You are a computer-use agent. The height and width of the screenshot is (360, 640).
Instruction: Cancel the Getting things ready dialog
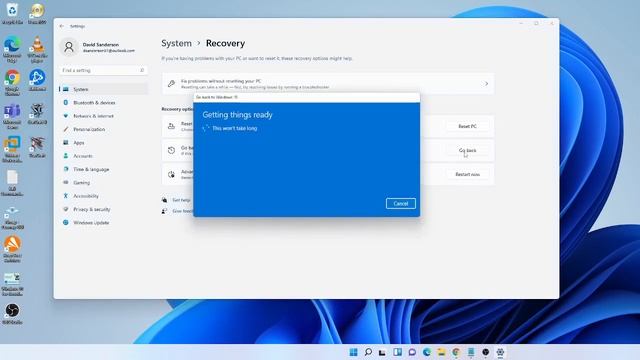click(x=400, y=203)
